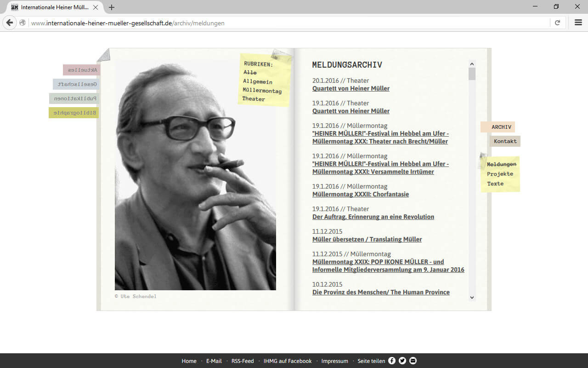Open Müllermontag XXIX: POP IKONE MÜLLER link
Viewport: 588px width, 368px height.
388,266
